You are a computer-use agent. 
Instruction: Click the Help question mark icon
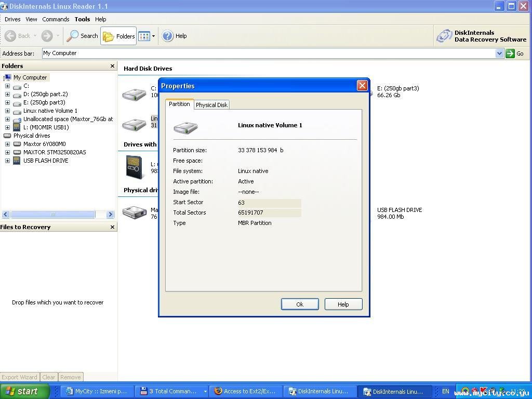[167, 36]
